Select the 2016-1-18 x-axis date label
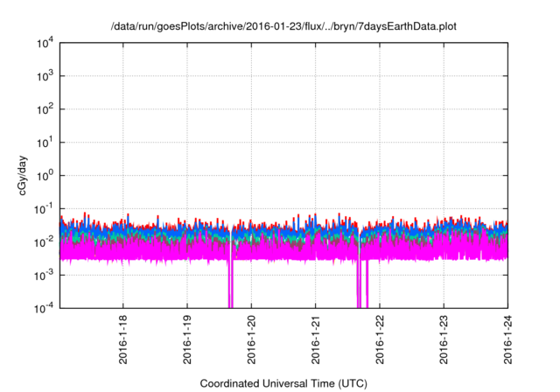560x392 pixels. click(122, 339)
